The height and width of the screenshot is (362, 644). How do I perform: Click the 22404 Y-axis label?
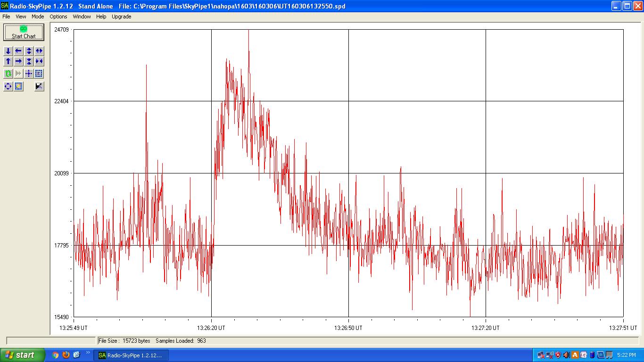click(x=62, y=101)
